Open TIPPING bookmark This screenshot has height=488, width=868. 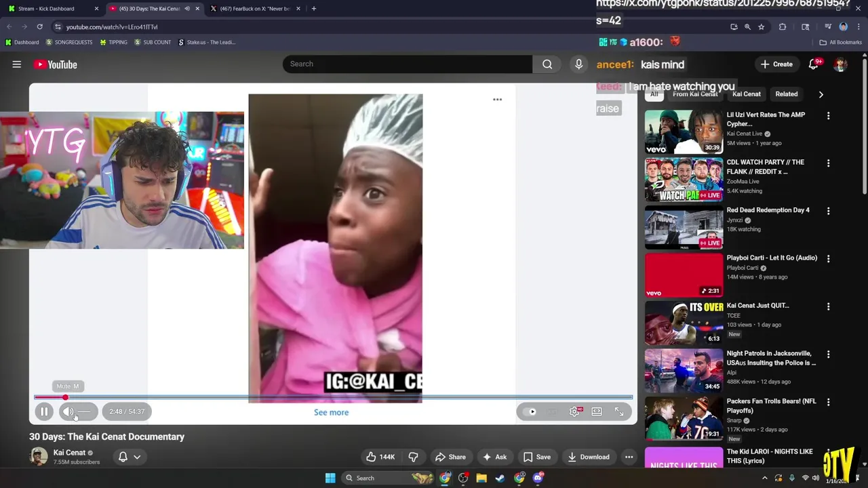[113, 42]
